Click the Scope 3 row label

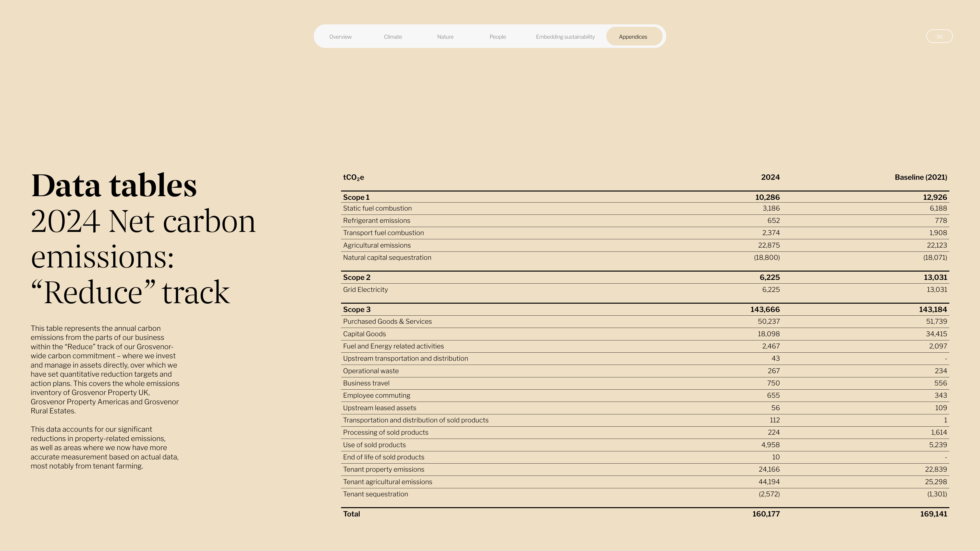(356, 310)
